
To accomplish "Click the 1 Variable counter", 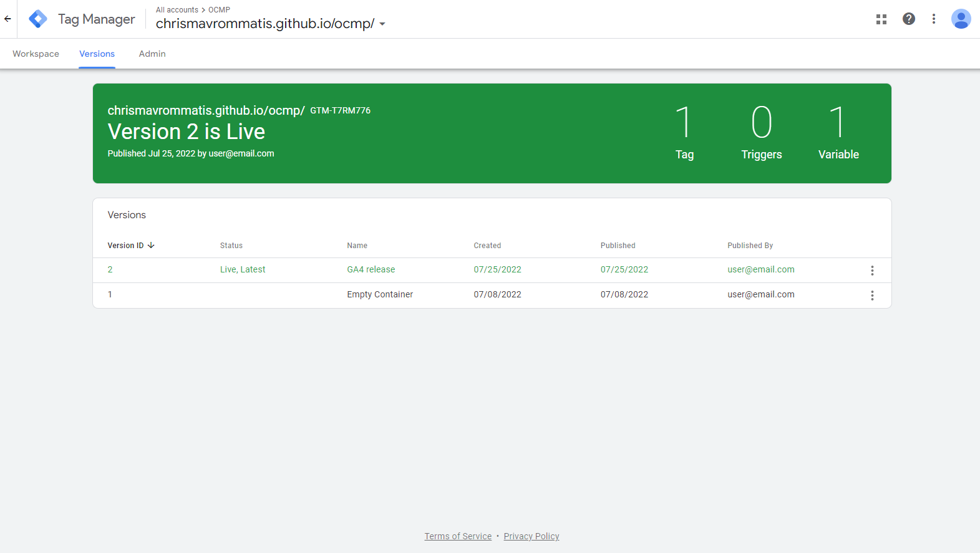I will click(x=838, y=133).
